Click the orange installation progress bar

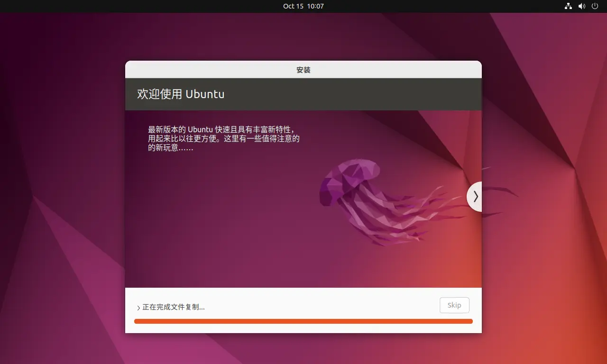pyautogui.click(x=303, y=321)
